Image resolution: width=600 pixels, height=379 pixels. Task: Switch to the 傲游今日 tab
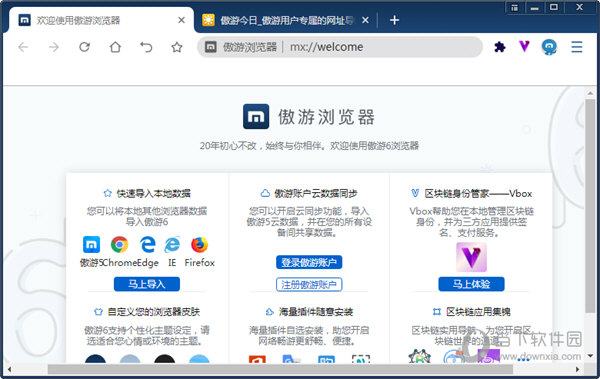pos(286,20)
